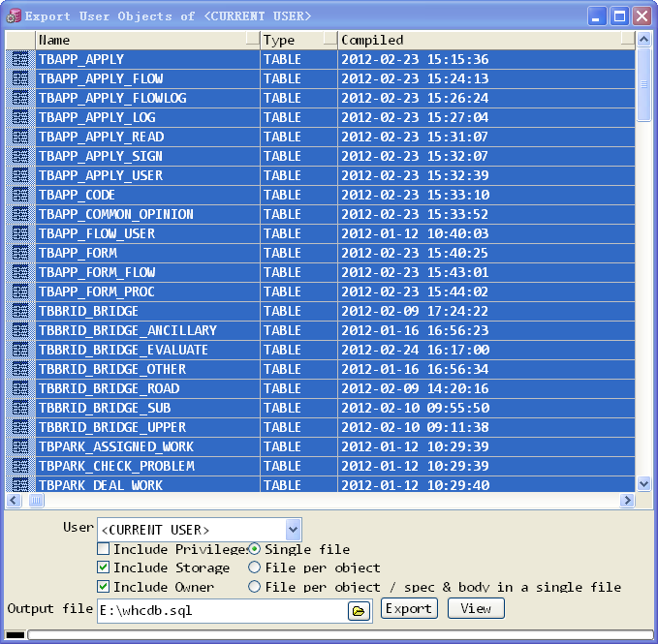This screenshot has width=658, height=644.
Task: Click the table icon beside TBAPP_APPLY_LOG
Action: tap(20, 117)
